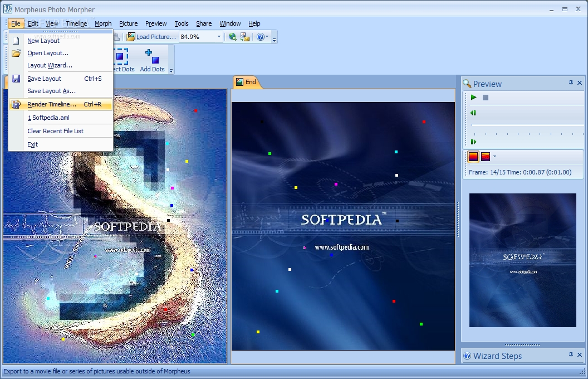588x379 pixels.
Task: Launch the Layout Wizard... entry
Action: [60, 65]
